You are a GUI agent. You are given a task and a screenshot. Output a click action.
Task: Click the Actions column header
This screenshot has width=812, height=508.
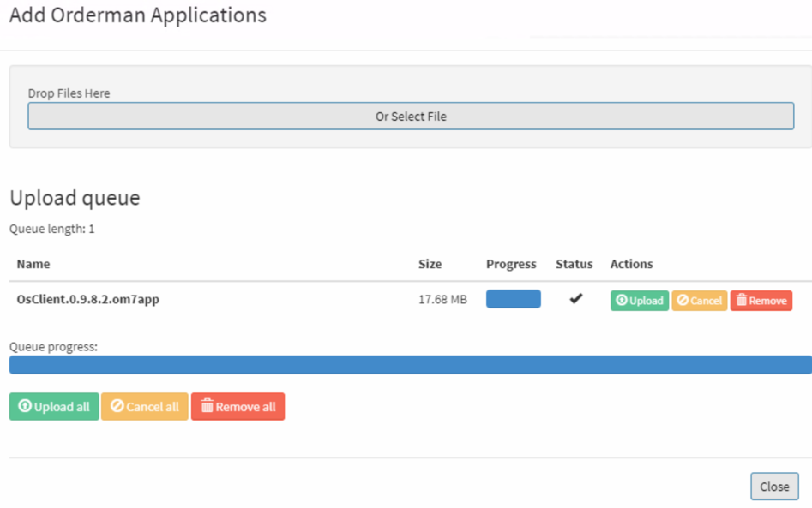631,264
